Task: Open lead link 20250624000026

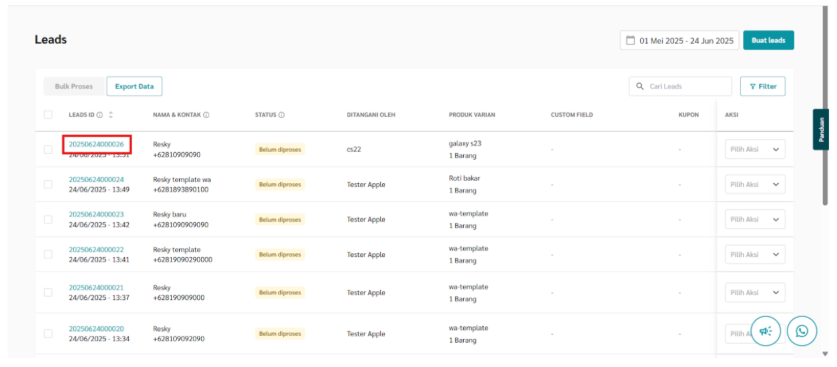Action: pyautogui.click(x=96, y=144)
